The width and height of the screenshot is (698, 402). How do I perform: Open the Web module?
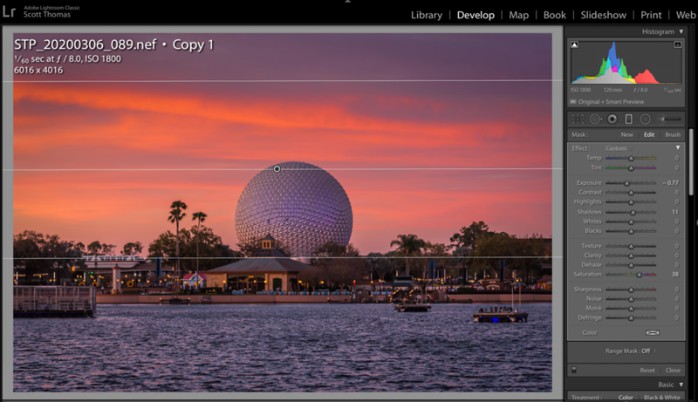[686, 15]
